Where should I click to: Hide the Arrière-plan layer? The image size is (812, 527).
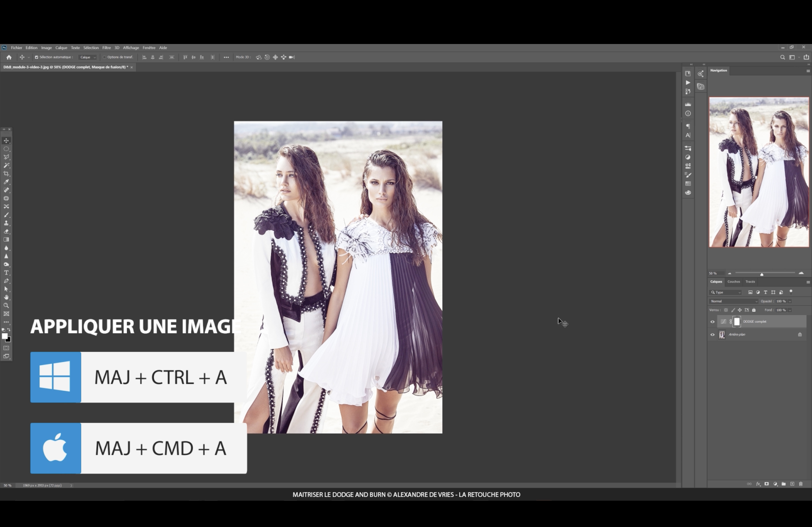coord(712,335)
